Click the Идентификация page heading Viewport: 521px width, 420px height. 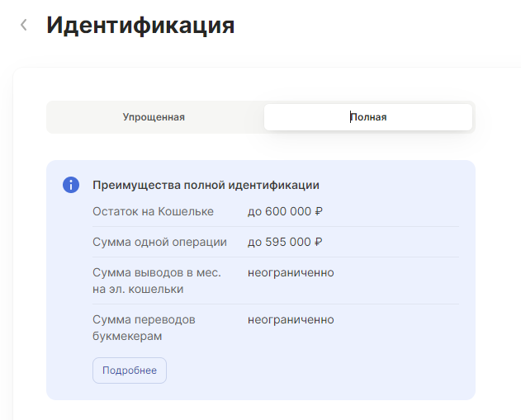pyautogui.click(x=140, y=26)
